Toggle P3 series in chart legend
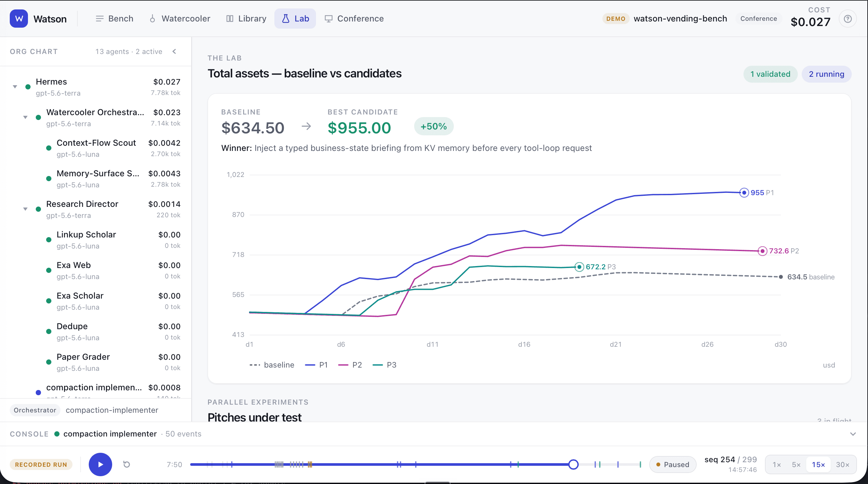The width and height of the screenshot is (868, 484). (385, 365)
